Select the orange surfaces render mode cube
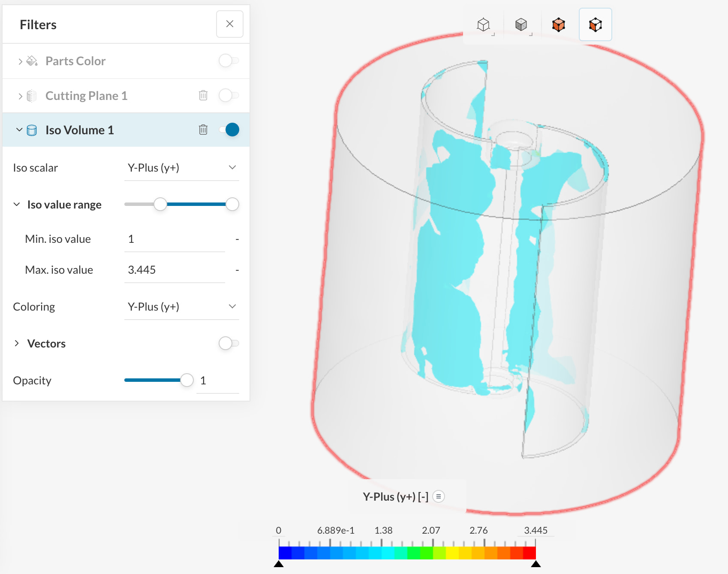728x574 pixels. 559,24
